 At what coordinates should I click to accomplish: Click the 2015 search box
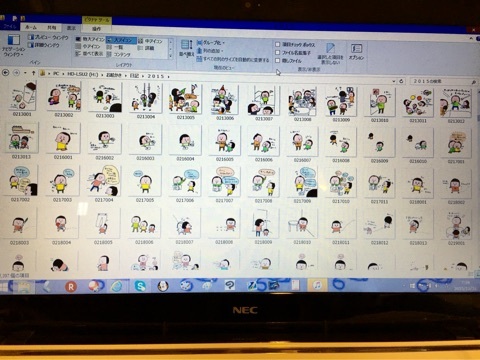point(443,81)
